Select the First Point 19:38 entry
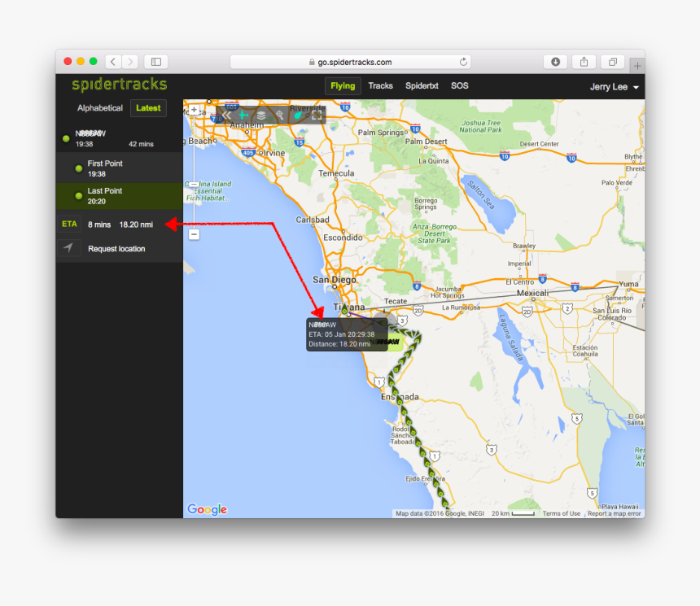700x606 pixels. tap(119, 168)
